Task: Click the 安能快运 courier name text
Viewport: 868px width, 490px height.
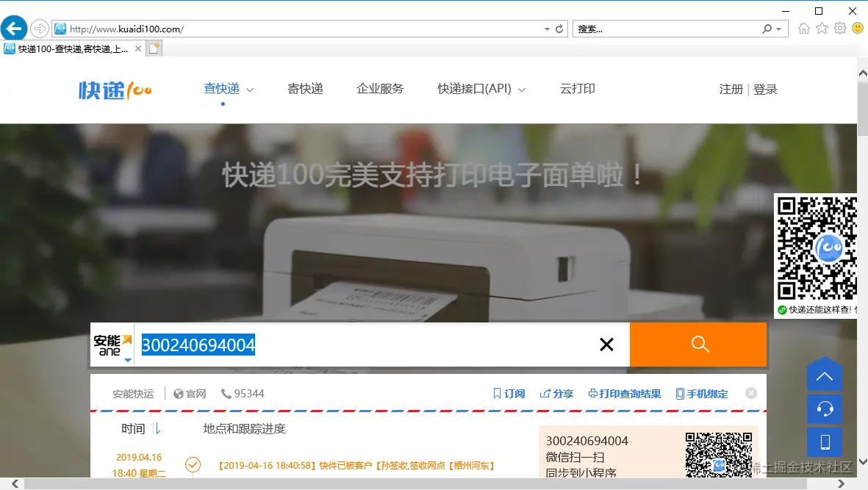Action: coord(134,394)
